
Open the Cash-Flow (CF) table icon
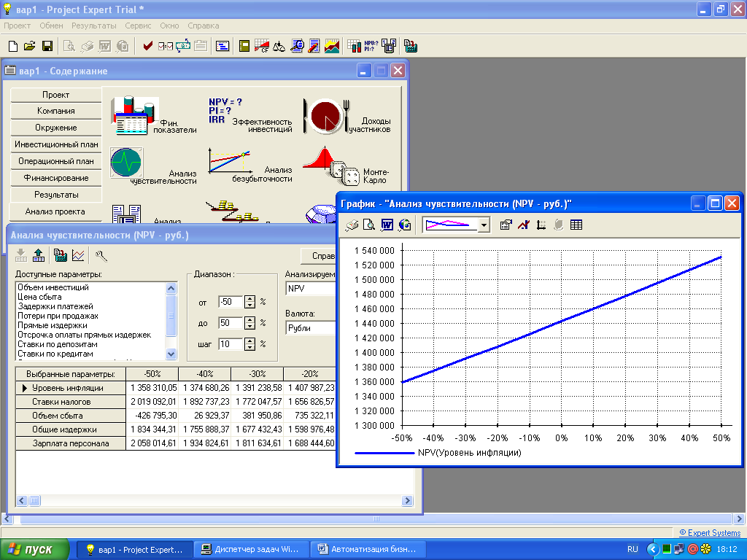coord(262,46)
